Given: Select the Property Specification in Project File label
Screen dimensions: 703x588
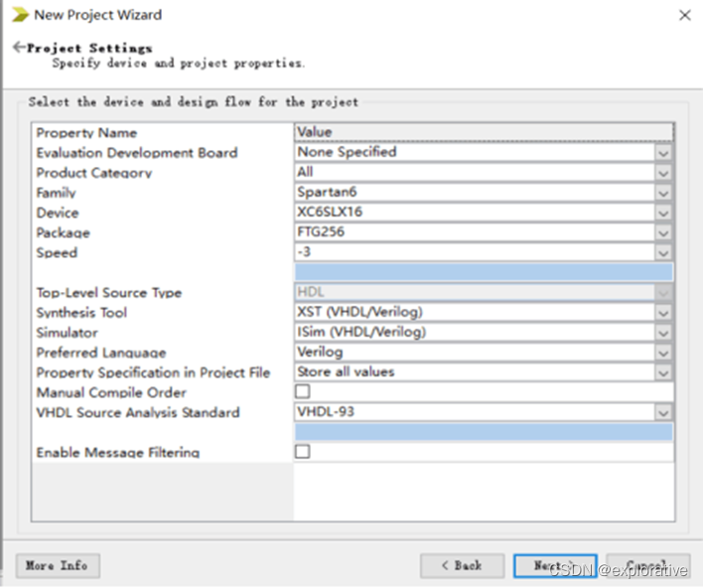Looking at the screenshot, I should [x=153, y=372].
